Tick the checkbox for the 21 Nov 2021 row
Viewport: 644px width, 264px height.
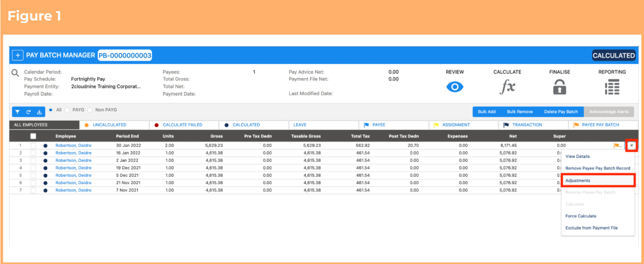[x=33, y=183]
